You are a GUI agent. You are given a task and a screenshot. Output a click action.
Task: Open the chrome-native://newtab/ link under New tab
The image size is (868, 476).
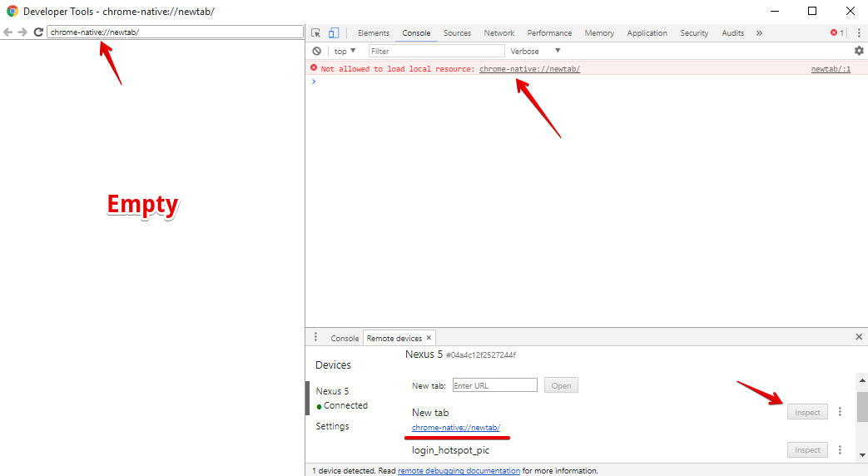(455, 427)
